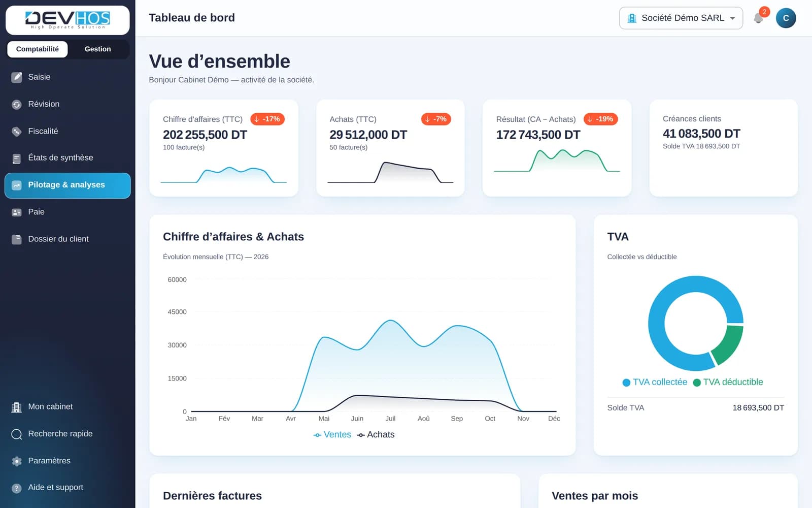
Task: Click the Ventes par mois heading
Action: (x=595, y=496)
